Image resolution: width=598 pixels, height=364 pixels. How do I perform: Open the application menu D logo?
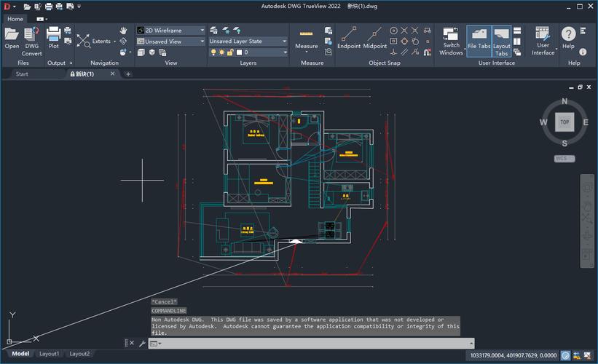(x=7, y=6)
